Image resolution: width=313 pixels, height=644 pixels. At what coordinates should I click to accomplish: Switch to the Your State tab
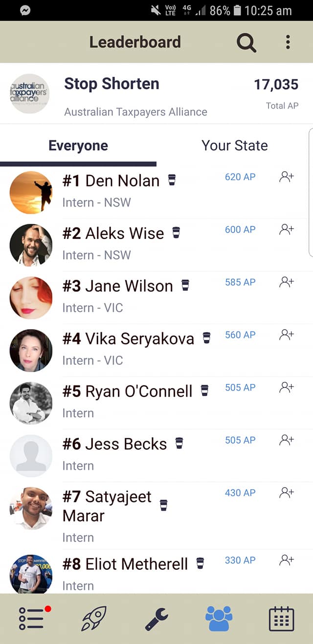[234, 145]
